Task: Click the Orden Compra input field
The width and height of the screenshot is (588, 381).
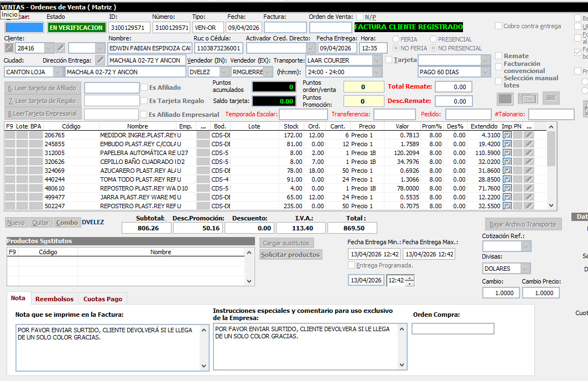Action: [x=452, y=329]
